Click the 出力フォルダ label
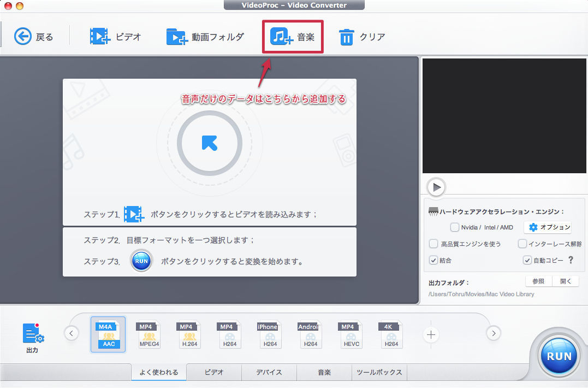Image resolution: width=588 pixels, height=388 pixels. pos(448,283)
